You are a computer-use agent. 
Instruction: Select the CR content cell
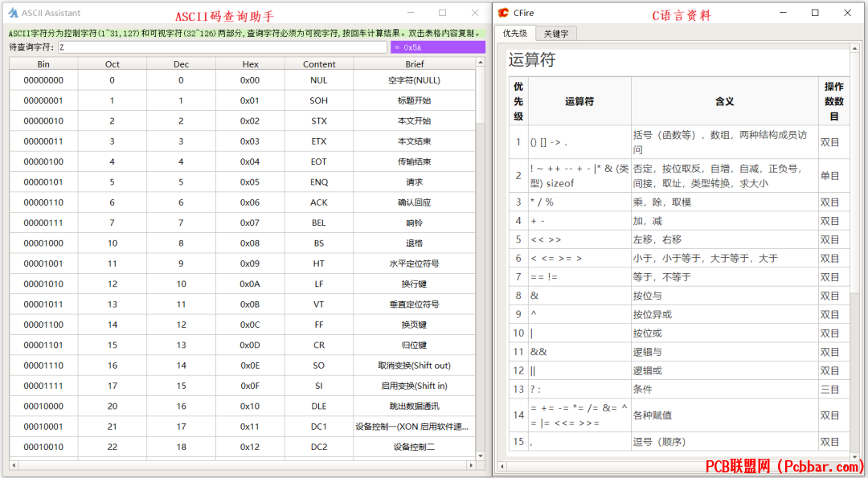(x=319, y=345)
